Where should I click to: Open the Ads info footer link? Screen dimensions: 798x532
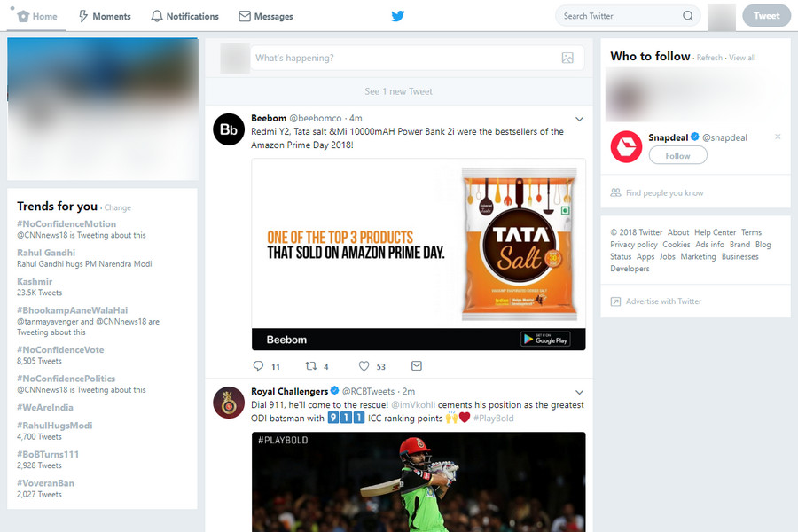coord(710,245)
